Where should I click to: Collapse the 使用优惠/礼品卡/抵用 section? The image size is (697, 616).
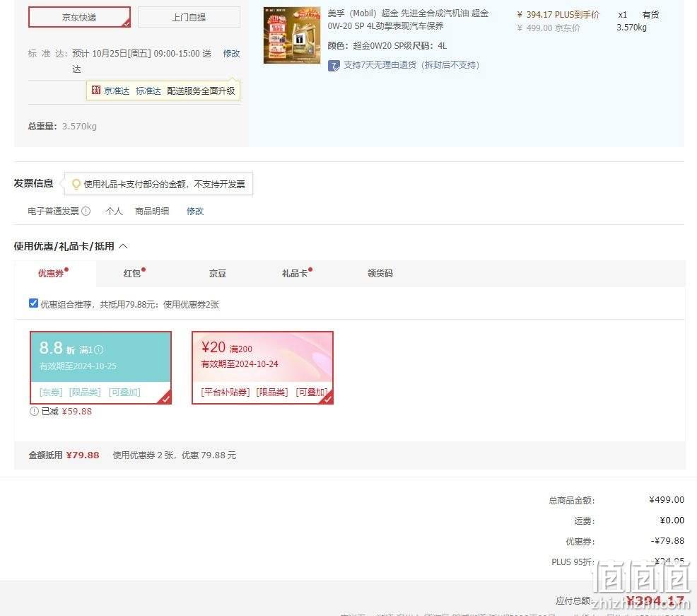click(x=124, y=246)
